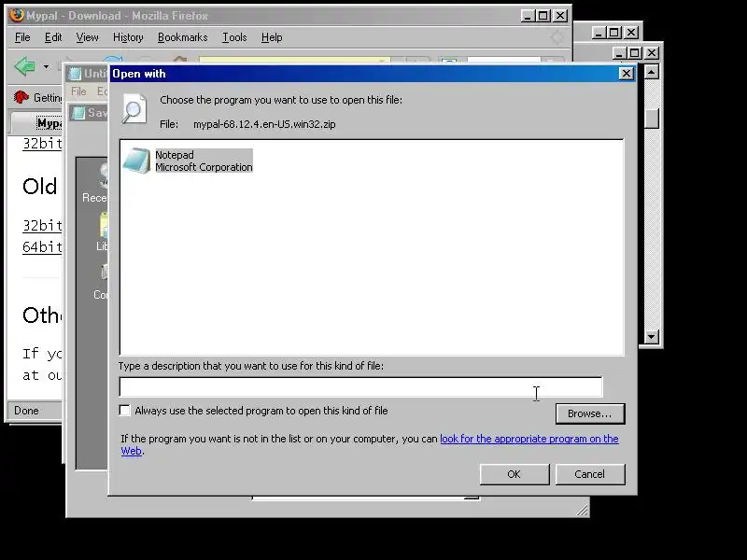The image size is (747, 560).
Task: Open Firefox History menu
Action: [x=128, y=37]
